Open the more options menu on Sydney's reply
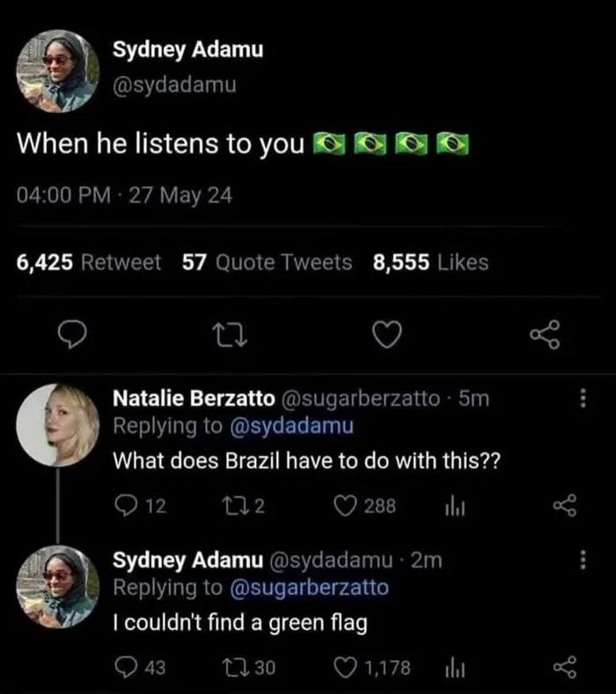This screenshot has height=694, width=616. (x=583, y=559)
